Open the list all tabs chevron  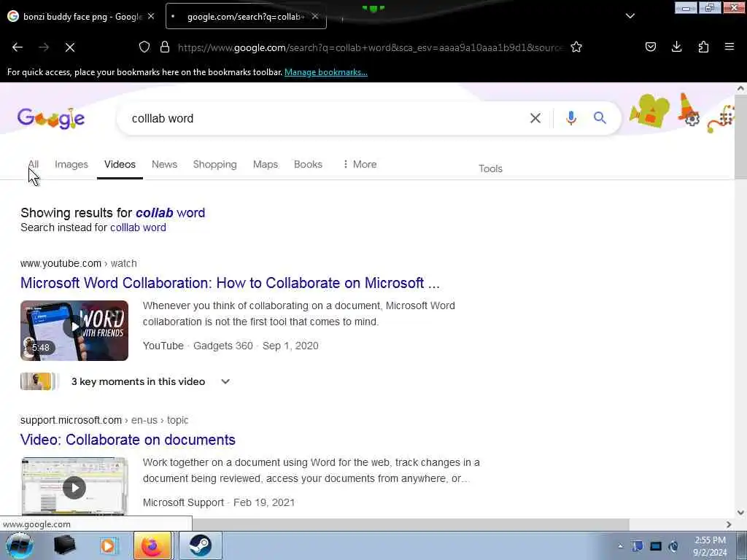point(630,16)
